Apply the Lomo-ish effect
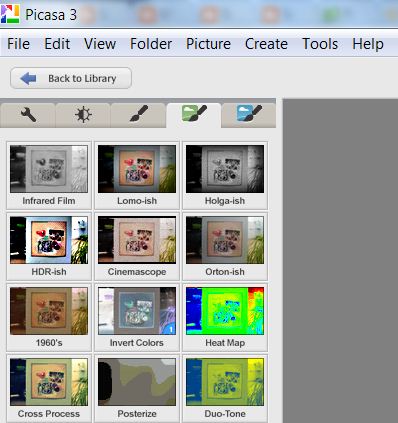The image size is (398, 423). coord(137,175)
